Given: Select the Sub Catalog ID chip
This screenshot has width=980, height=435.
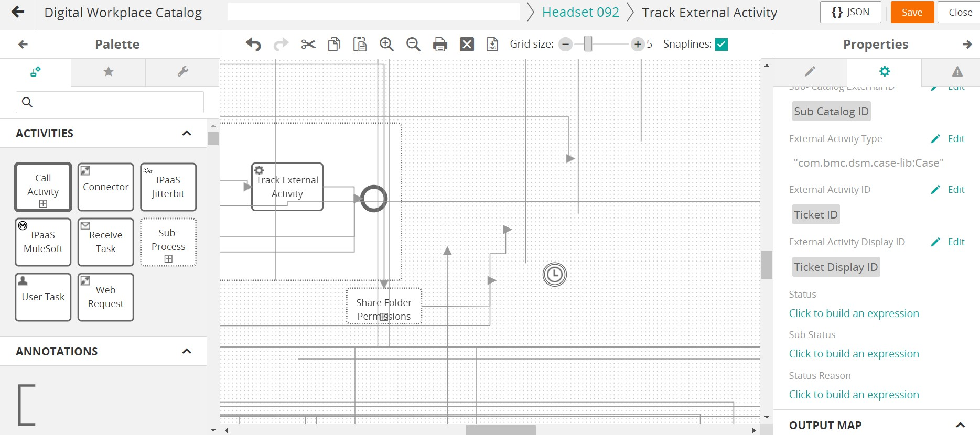Looking at the screenshot, I should [x=831, y=112].
